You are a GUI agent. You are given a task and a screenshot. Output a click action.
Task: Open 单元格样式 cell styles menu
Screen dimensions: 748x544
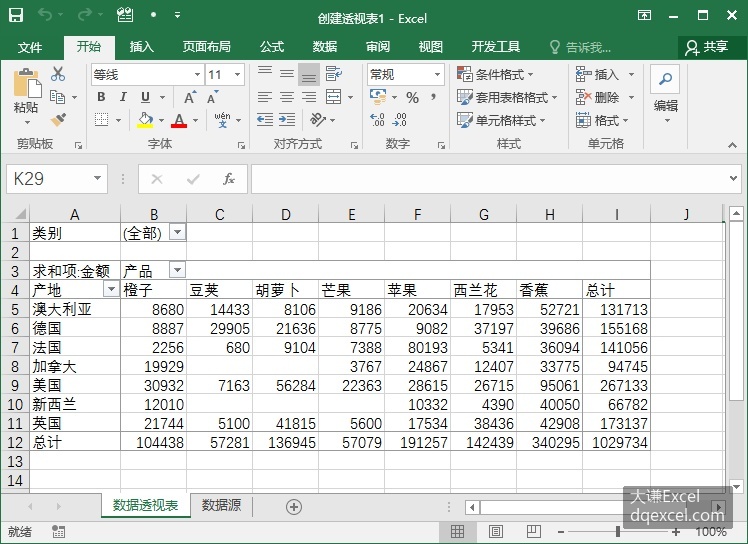501,120
